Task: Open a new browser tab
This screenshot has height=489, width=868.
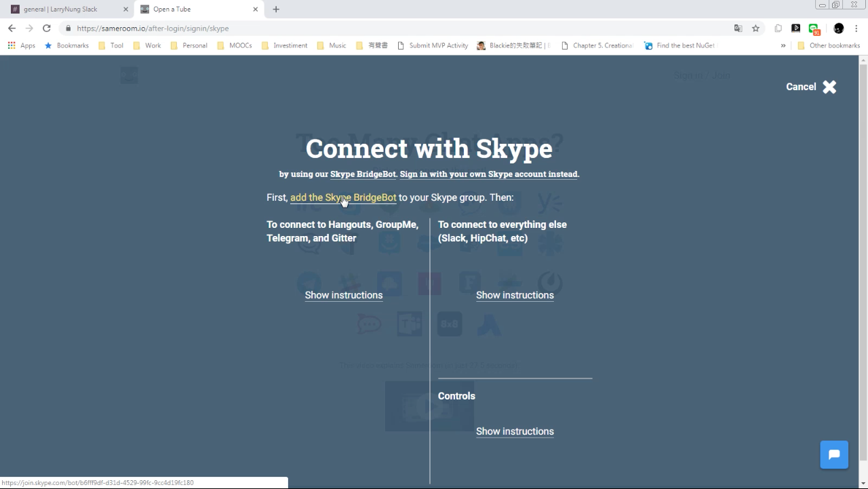Action: [x=276, y=9]
